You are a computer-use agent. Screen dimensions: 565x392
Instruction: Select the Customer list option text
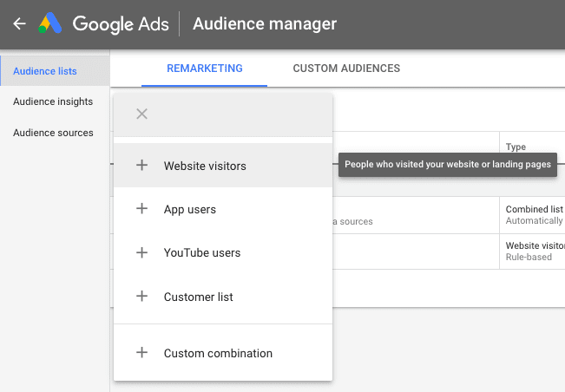point(199,297)
